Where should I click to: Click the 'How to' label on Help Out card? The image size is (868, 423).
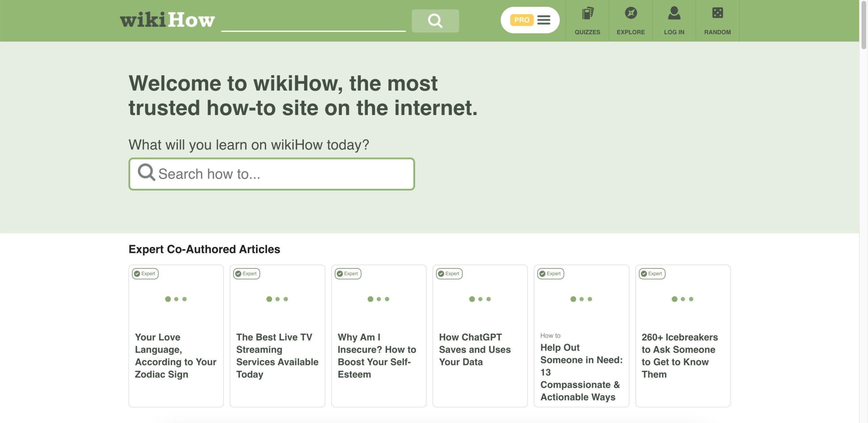tap(550, 335)
